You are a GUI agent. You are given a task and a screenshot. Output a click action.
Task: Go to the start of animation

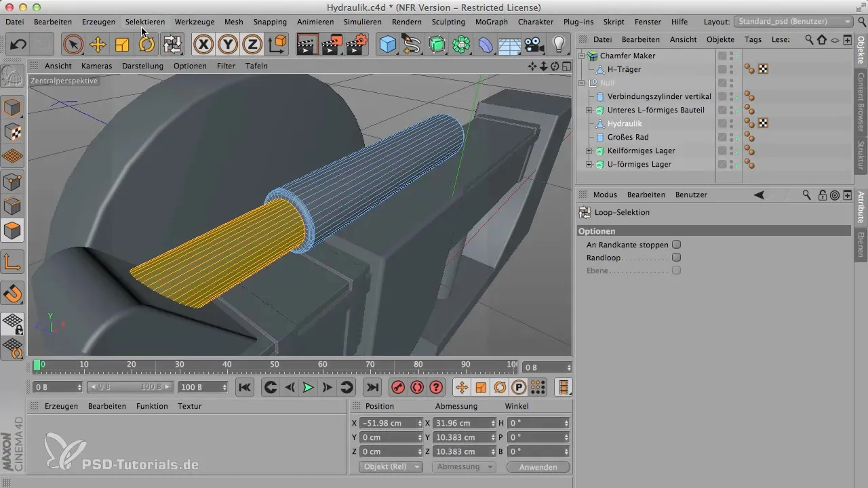(x=245, y=387)
